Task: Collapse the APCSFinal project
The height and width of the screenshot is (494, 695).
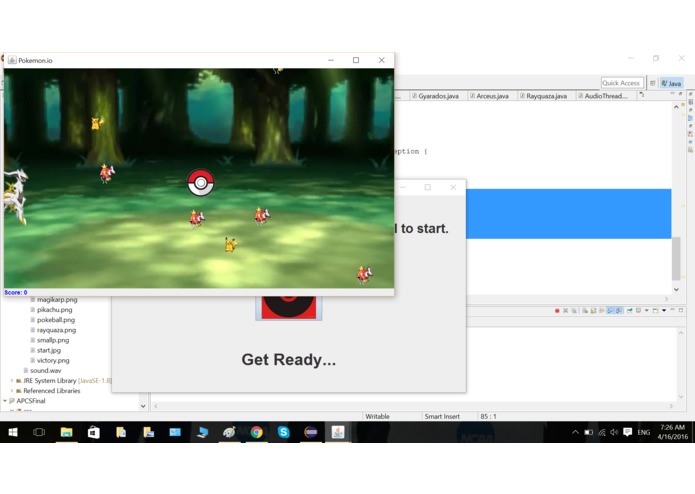Action: tap(4, 401)
